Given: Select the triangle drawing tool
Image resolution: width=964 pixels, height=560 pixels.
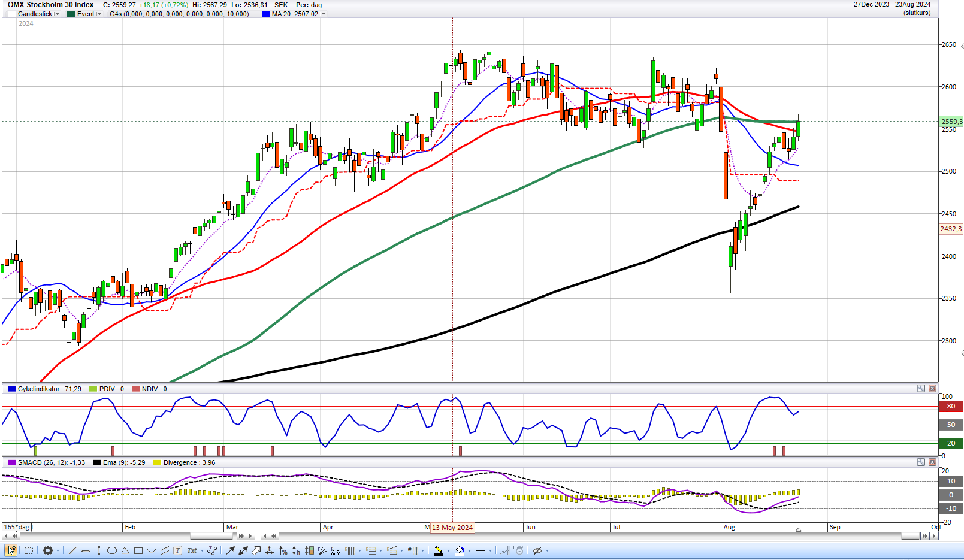Looking at the screenshot, I should pos(125,550).
